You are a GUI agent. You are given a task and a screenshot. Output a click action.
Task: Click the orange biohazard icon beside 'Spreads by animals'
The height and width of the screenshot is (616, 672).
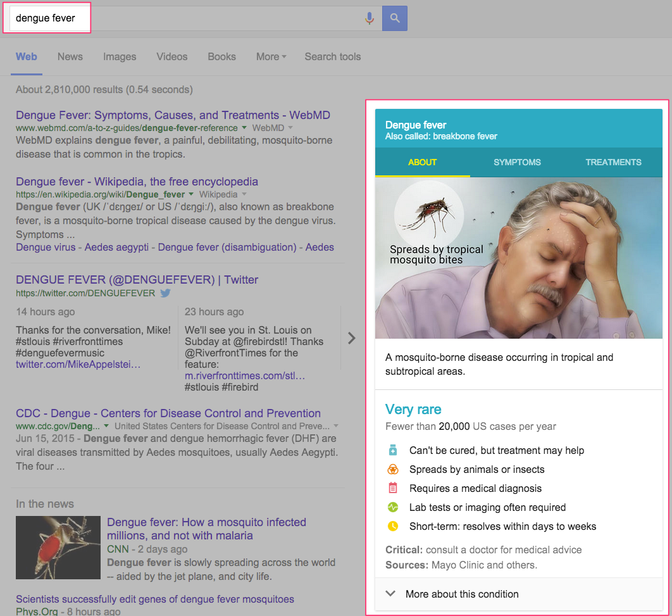[x=392, y=469]
